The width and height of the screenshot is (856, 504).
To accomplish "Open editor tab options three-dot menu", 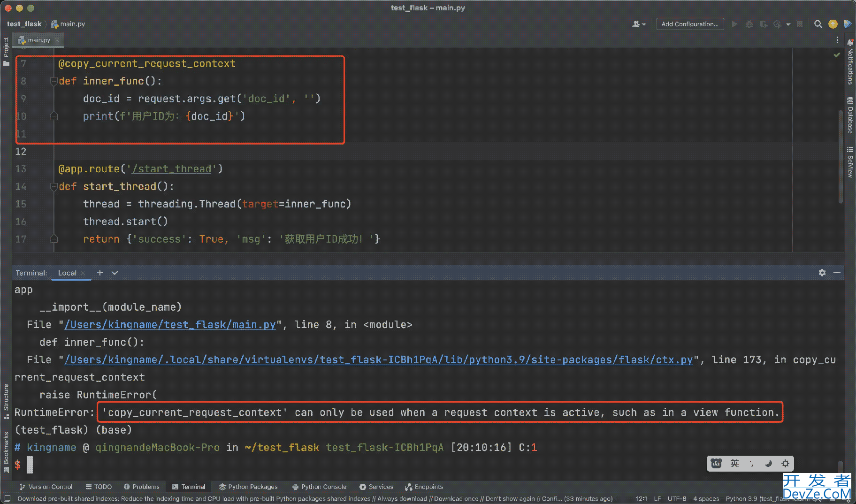I will click(837, 40).
